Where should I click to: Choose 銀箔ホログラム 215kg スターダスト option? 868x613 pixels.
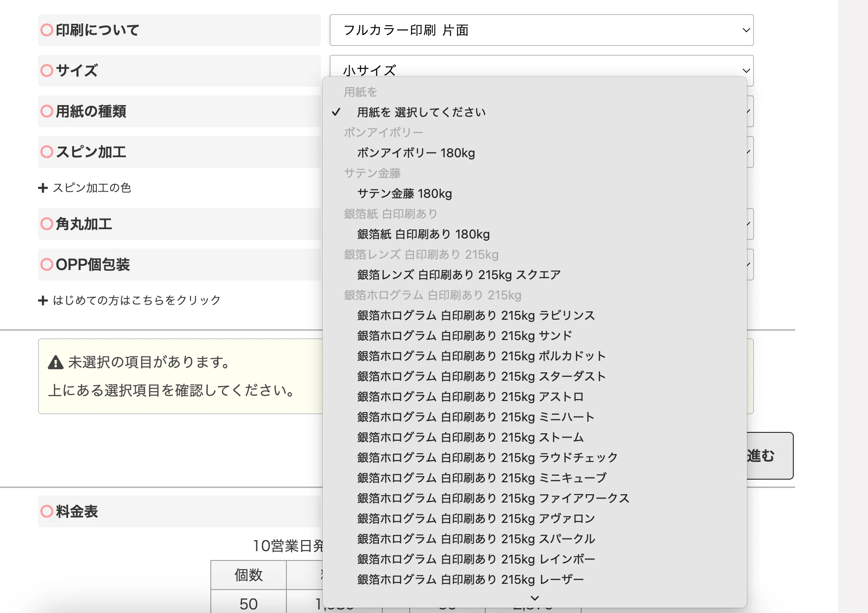[535, 376]
